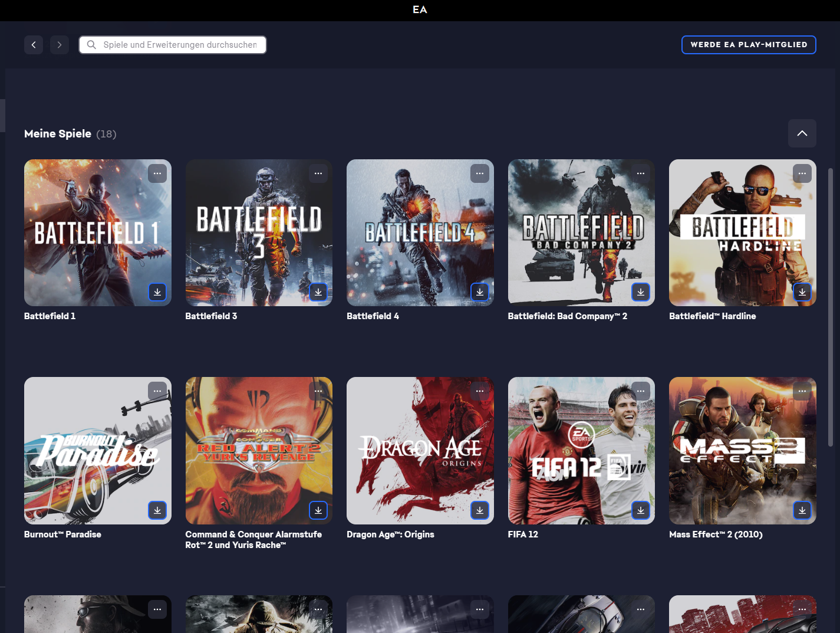Go forward with the right arrow button
Screen dimensions: 840x633
click(60, 45)
